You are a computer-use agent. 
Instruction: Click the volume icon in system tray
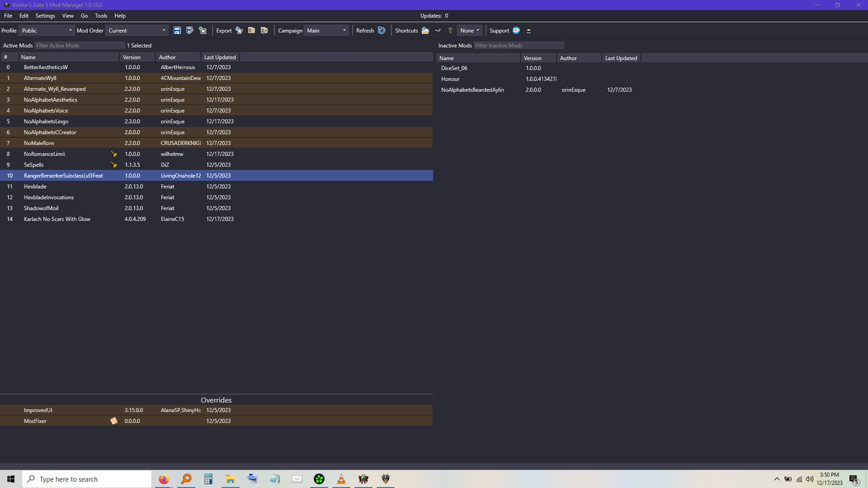(x=809, y=479)
